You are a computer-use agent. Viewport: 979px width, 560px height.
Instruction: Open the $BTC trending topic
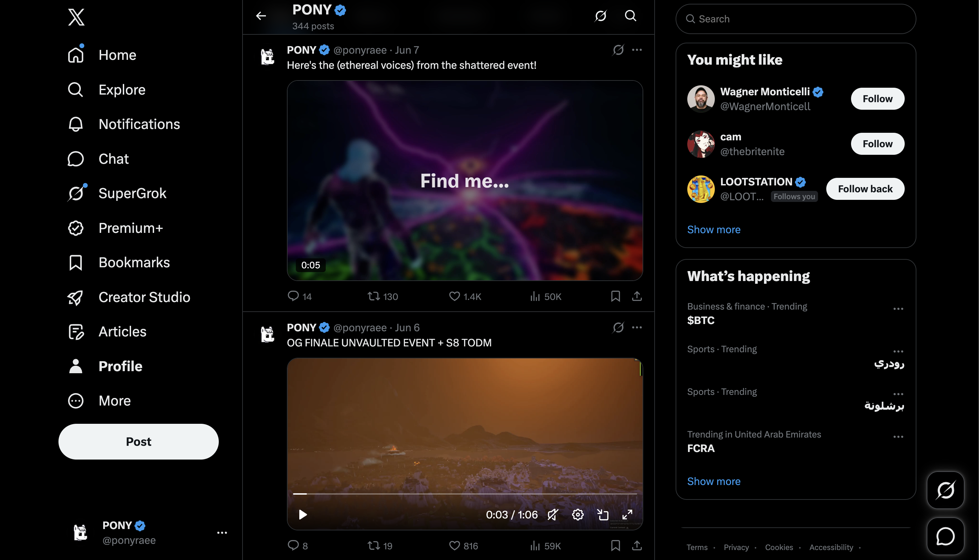[701, 320]
